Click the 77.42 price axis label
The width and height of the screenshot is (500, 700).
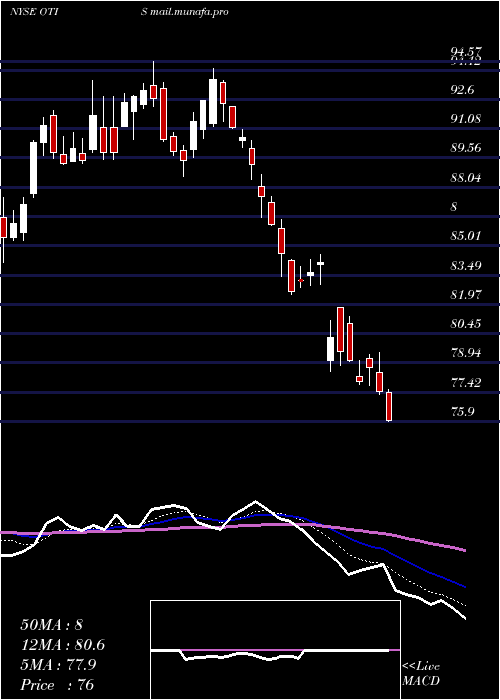pyautogui.click(x=466, y=383)
